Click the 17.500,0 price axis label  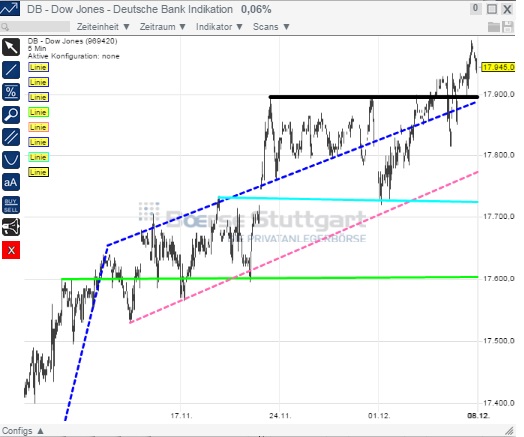coord(499,341)
